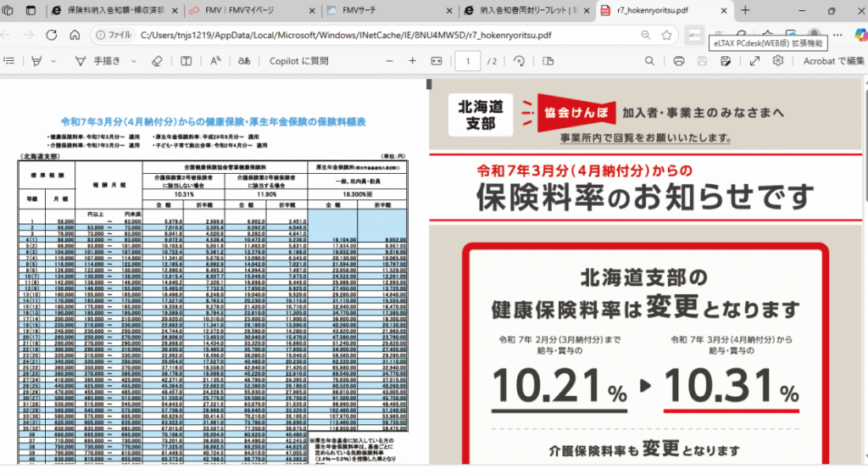Click the zoom magnifier in address bar

point(645,35)
